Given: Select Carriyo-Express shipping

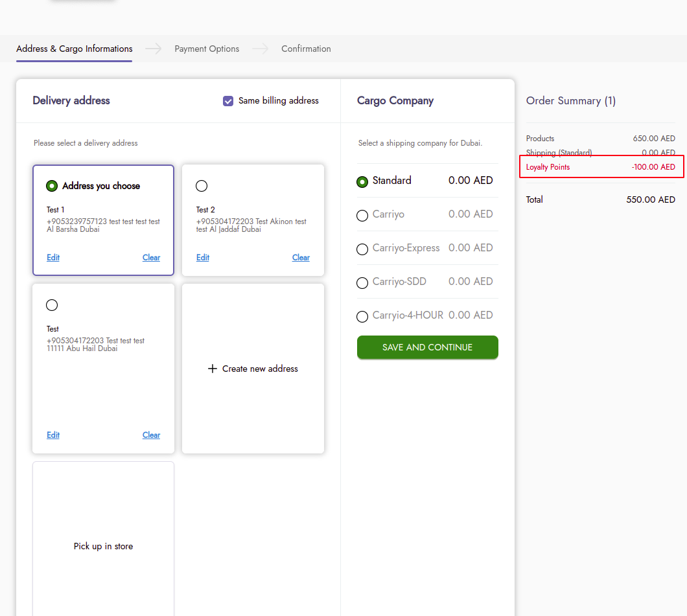Looking at the screenshot, I should [x=362, y=249].
